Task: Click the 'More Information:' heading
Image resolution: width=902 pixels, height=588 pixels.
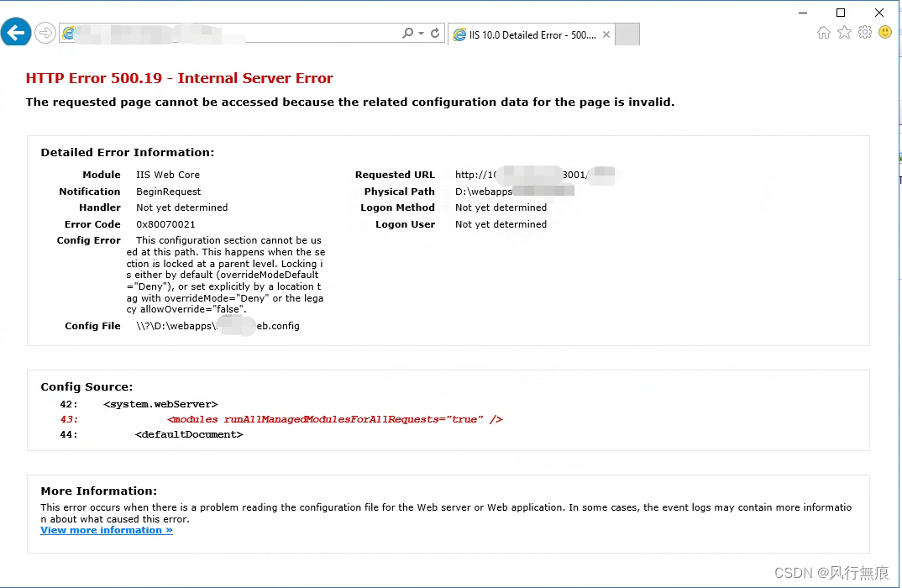Action: pyautogui.click(x=98, y=491)
